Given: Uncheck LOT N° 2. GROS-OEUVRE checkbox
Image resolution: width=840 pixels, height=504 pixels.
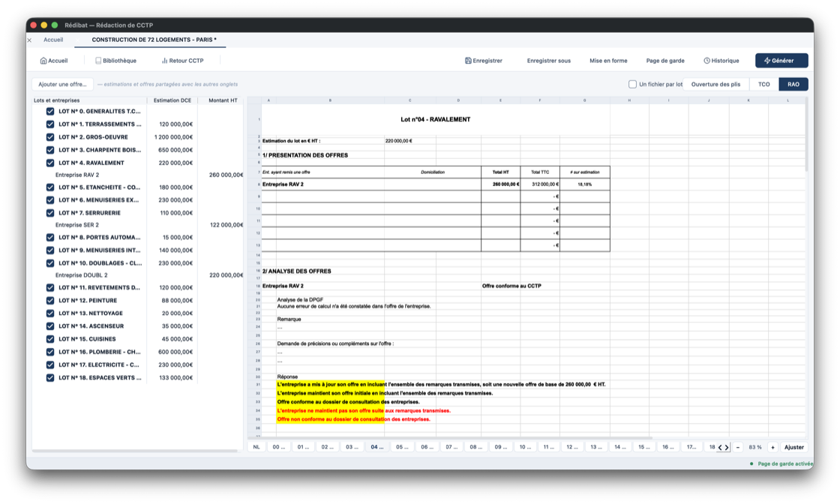Looking at the screenshot, I should coord(50,137).
